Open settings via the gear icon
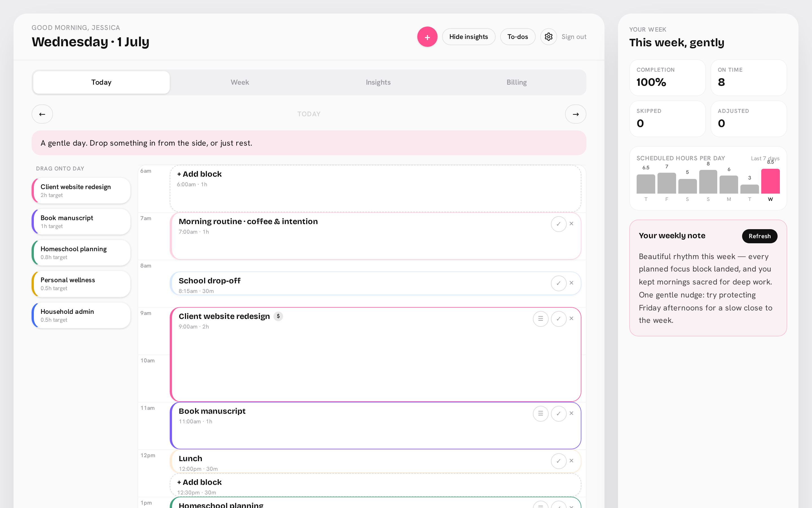812x508 pixels. click(x=548, y=37)
